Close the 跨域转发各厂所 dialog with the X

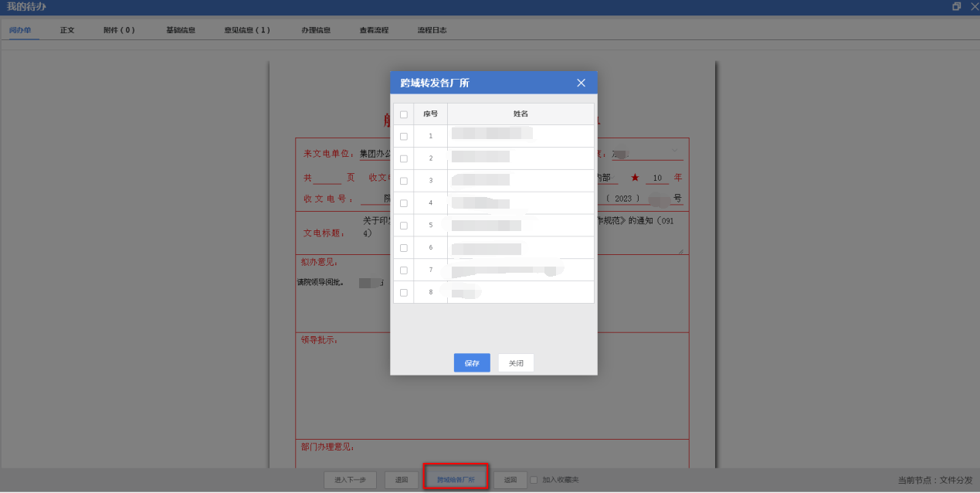(x=581, y=83)
